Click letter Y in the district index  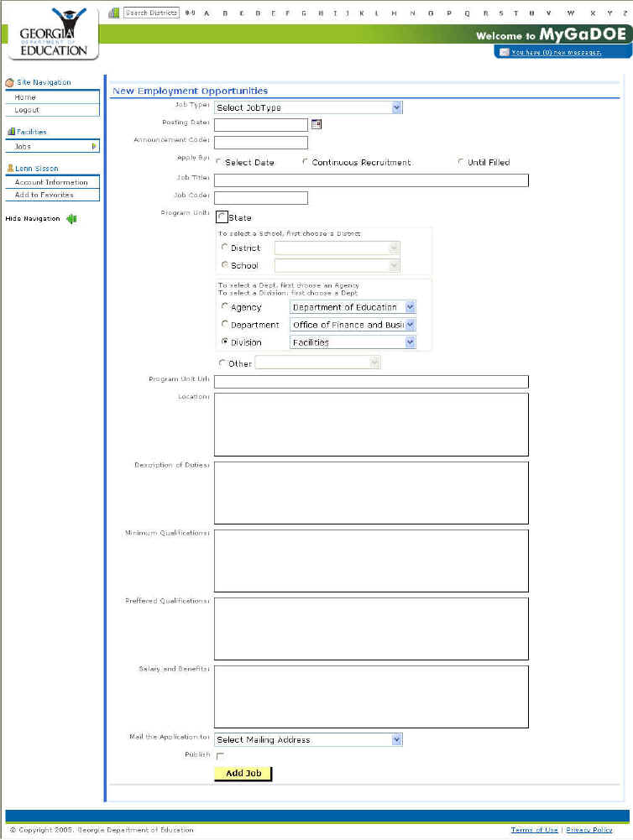pos(609,13)
